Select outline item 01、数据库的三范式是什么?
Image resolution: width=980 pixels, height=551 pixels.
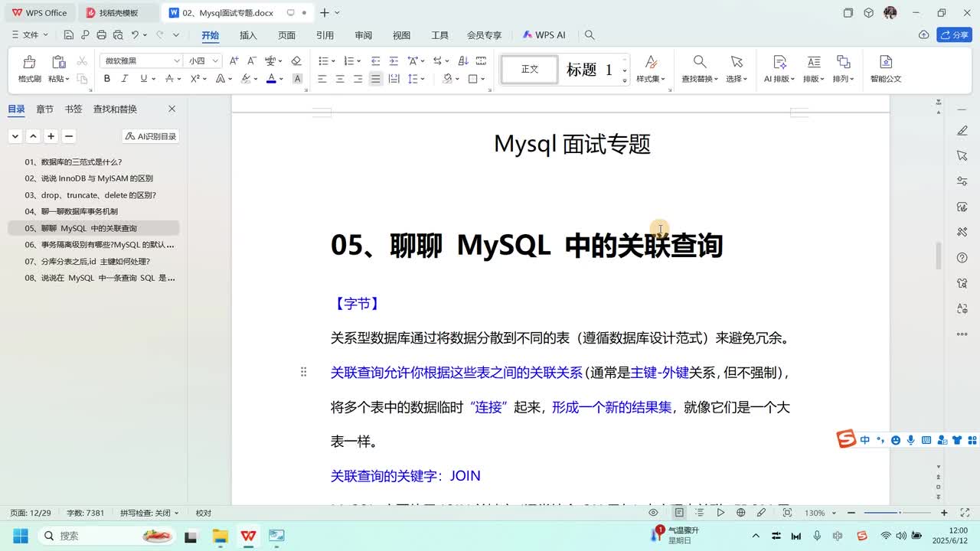(93, 162)
